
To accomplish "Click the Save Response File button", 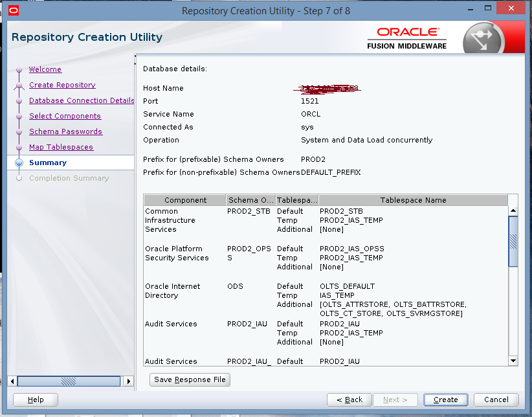I will [x=190, y=379].
